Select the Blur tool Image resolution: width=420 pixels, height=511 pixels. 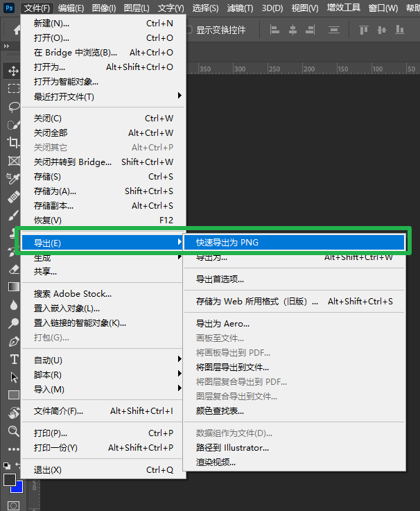pyautogui.click(x=13, y=305)
